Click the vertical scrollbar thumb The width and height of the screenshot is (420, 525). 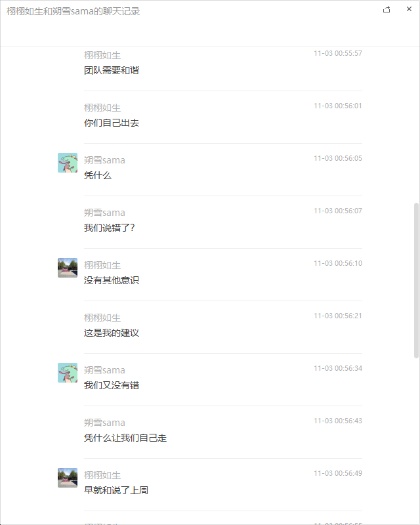click(416, 280)
